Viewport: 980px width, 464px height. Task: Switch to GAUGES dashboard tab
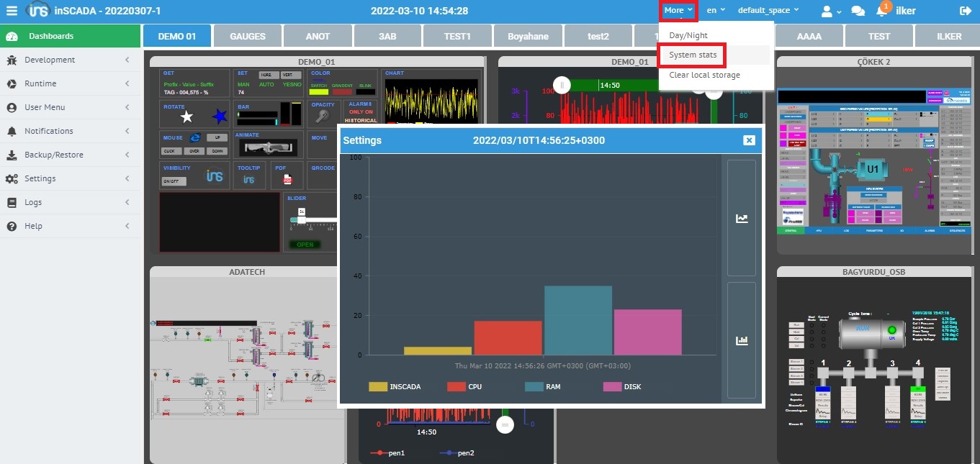pos(248,36)
